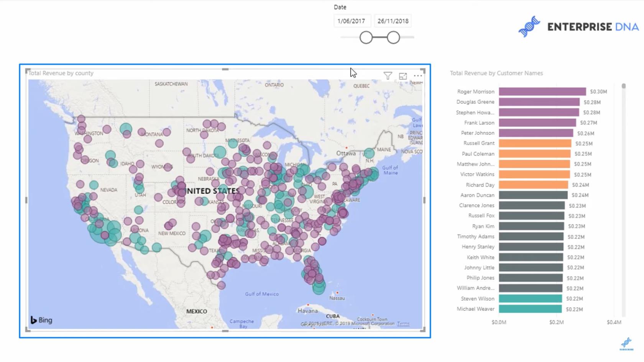The width and height of the screenshot is (644, 362).
Task: Select the Peter Johnson bar
Action: pos(536,133)
